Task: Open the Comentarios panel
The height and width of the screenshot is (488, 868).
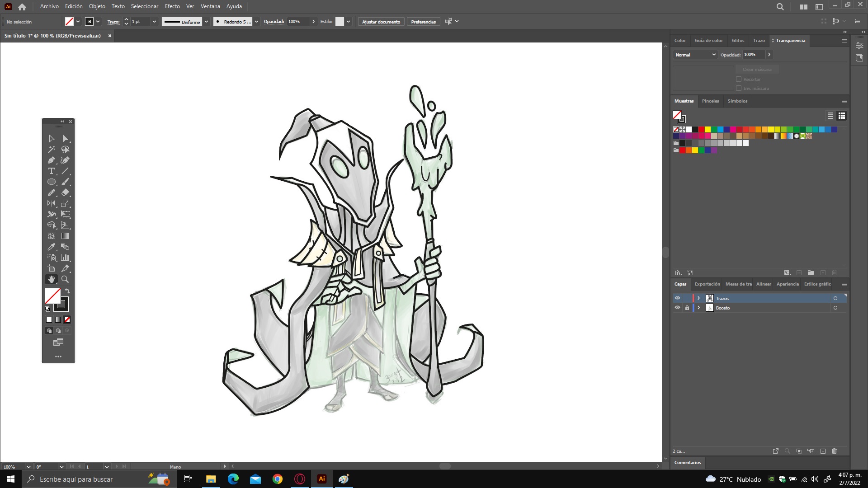Action: (x=688, y=463)
